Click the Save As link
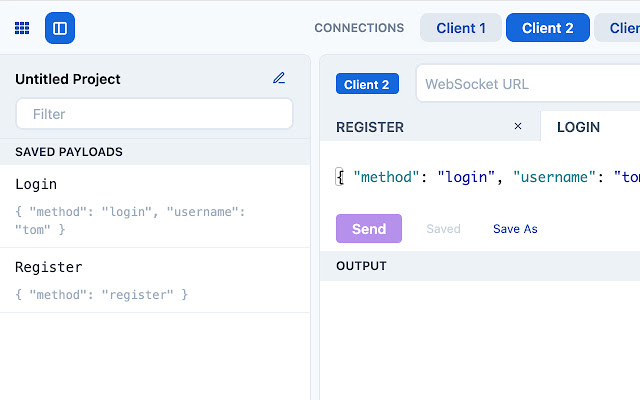Viewport: 640px width, 400px height. [515, 229]
